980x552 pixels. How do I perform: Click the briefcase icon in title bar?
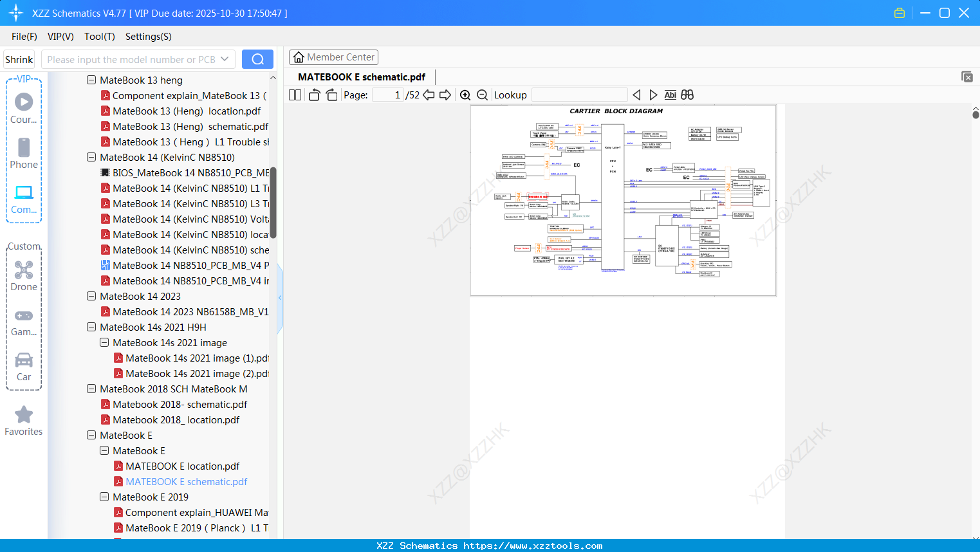tap(900, 13)
